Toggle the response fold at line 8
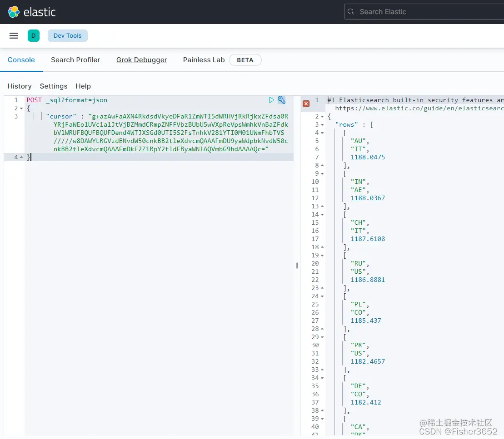The height and width of the screenshot is (439, 504). pyautogui.click(x=322, y=165)
